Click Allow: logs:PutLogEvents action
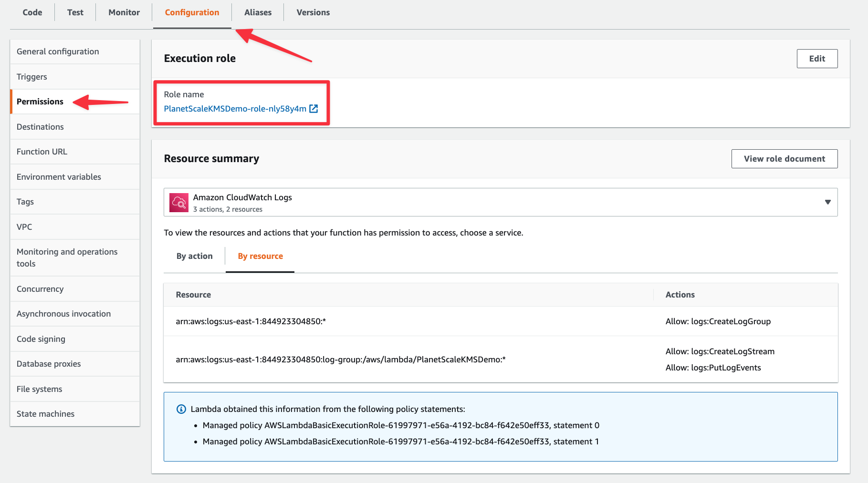This screenshot has height=483, width=868. 713,368
